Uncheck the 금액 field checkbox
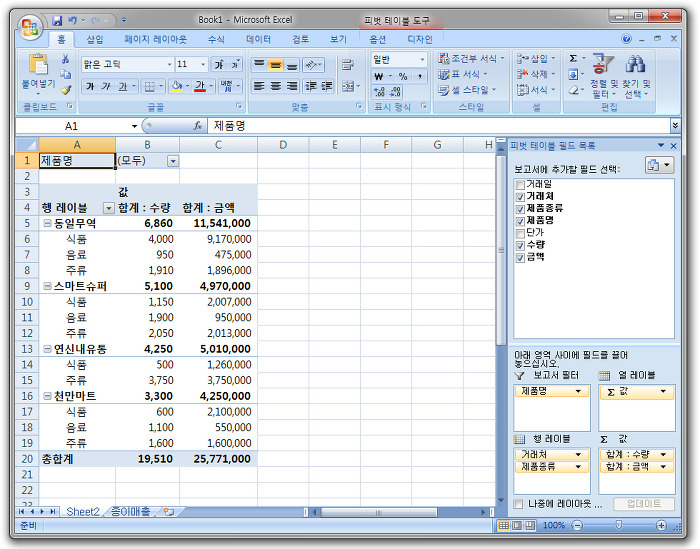This screenshot has height=549, width=700. 520,258
